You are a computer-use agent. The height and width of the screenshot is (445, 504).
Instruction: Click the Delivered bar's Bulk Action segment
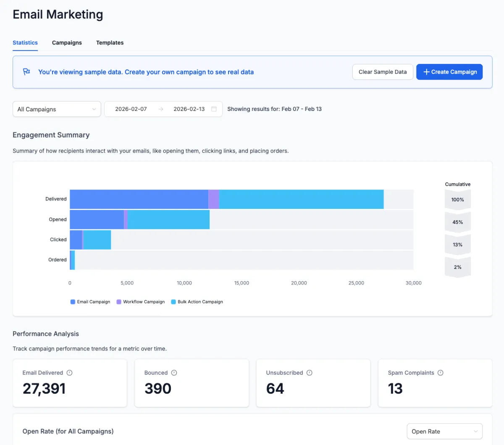[301, 199]
